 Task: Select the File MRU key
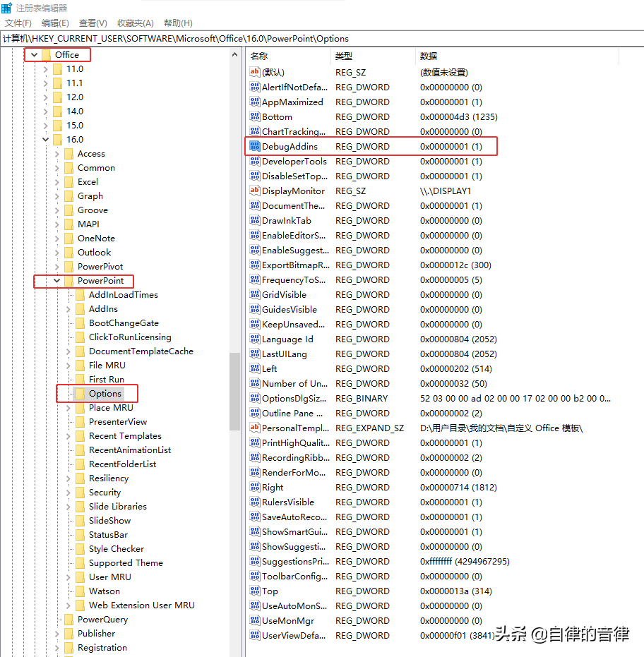tap(107, 366)
